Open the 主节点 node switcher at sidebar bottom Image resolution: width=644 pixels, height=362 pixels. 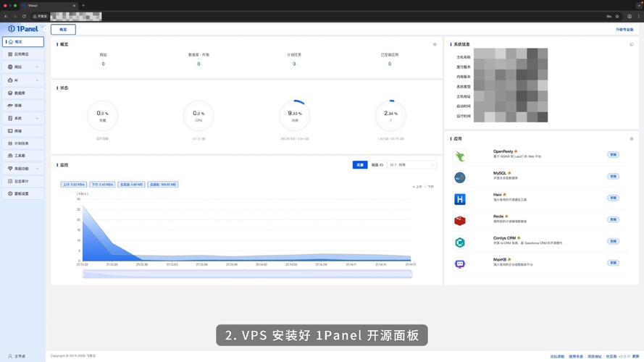click(17, 356)
